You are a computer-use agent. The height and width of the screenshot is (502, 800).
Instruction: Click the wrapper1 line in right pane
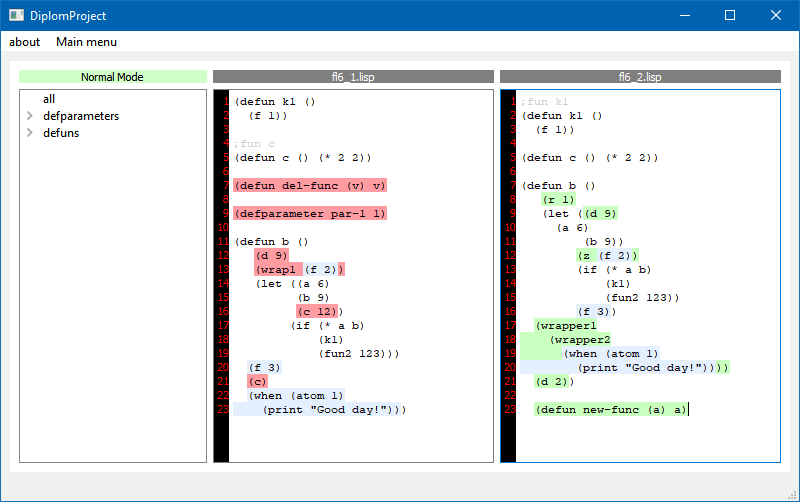pos(566,325)
